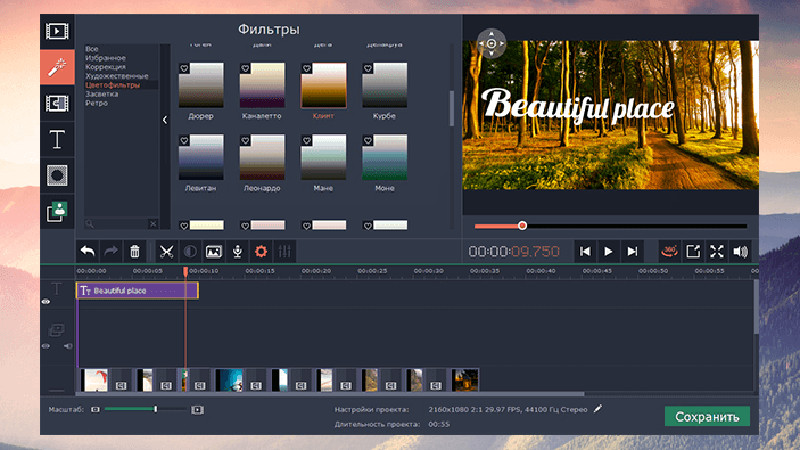Open the Transitions tab in sidebar
Screen dimensions: 800x450
tap(58, 103)
